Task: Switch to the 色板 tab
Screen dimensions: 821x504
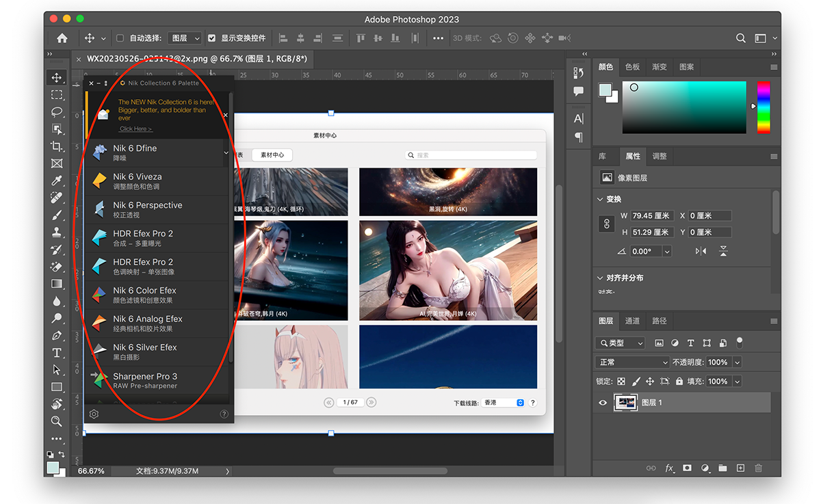Action: tap(632, 67)
